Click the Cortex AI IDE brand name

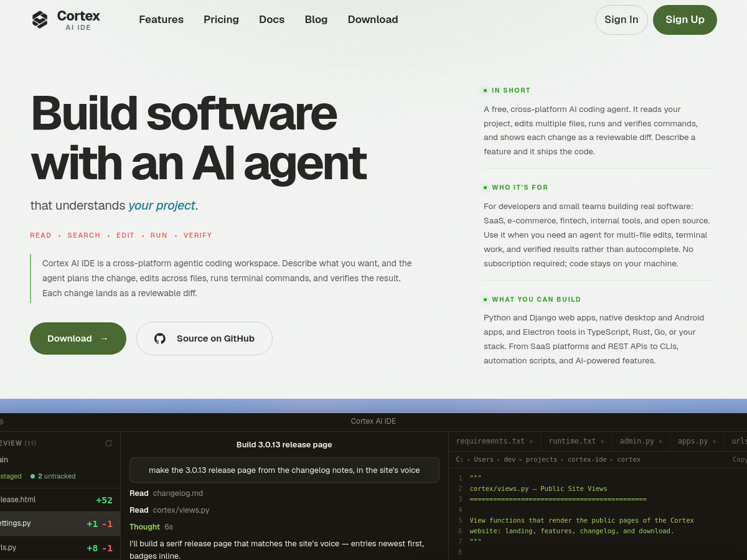[x=78, y=20]
